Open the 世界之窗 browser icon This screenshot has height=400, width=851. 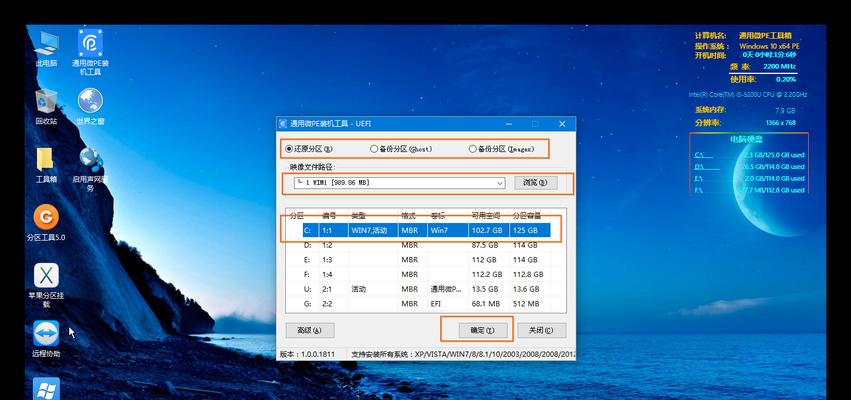(x=91, y=107)
